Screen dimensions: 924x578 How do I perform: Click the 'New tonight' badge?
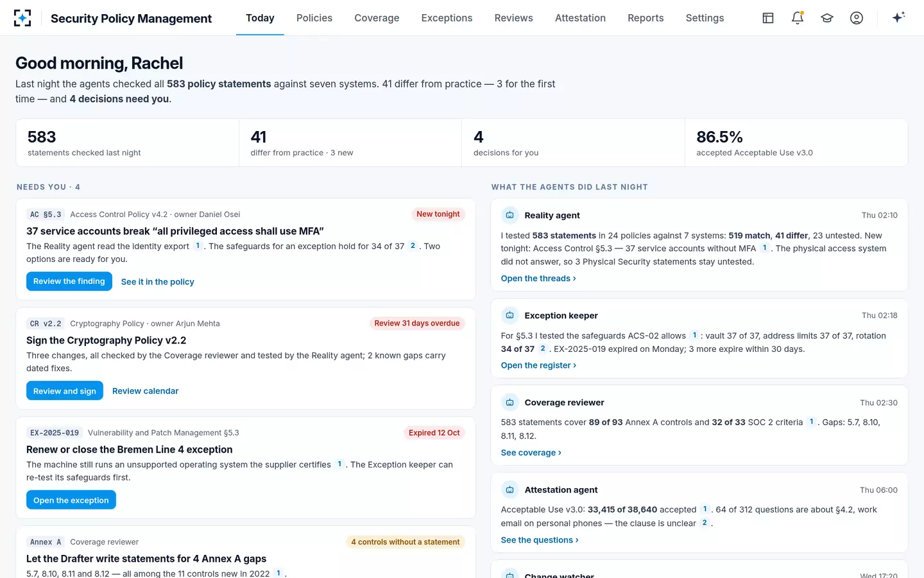(438, 215)
